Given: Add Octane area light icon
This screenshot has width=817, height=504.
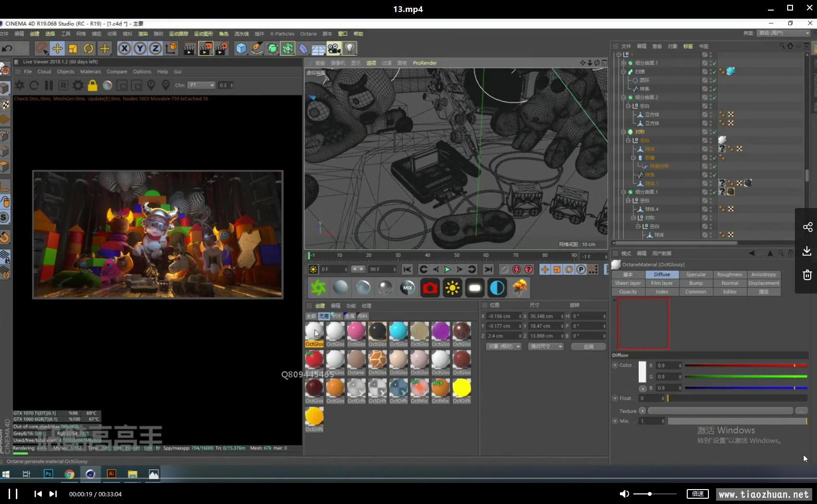Looking at the screenshot, I should (x=475, y=287).
